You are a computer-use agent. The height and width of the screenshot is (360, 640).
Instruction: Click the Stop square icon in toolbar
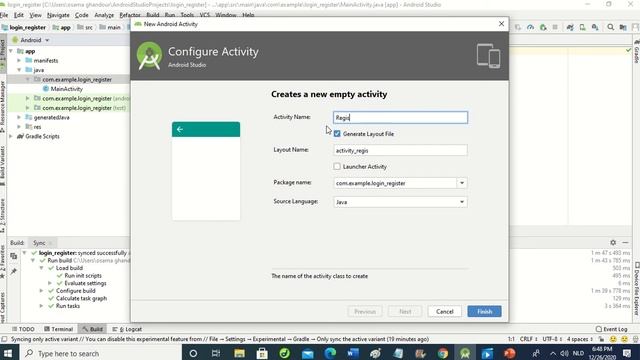(x=555, y=27)
